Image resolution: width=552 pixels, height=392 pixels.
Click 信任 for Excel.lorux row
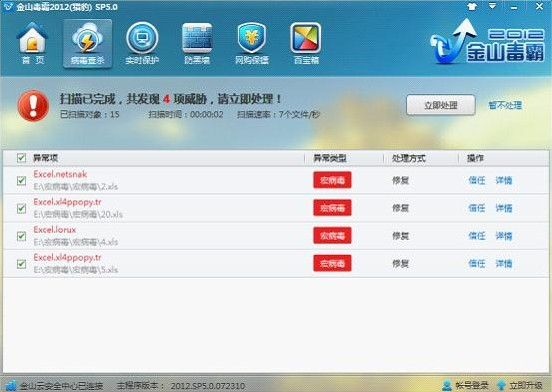pyautogui.click(x=477, y=236)
